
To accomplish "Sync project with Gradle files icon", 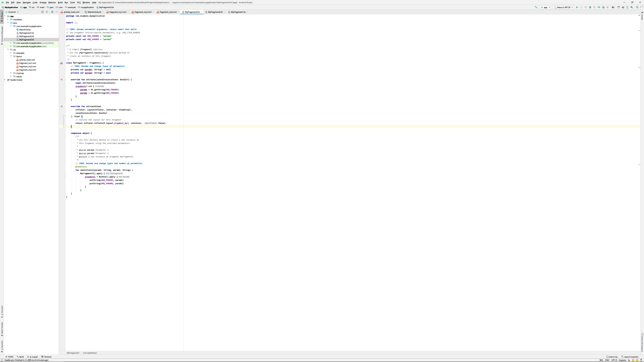I will pos(623,7).
